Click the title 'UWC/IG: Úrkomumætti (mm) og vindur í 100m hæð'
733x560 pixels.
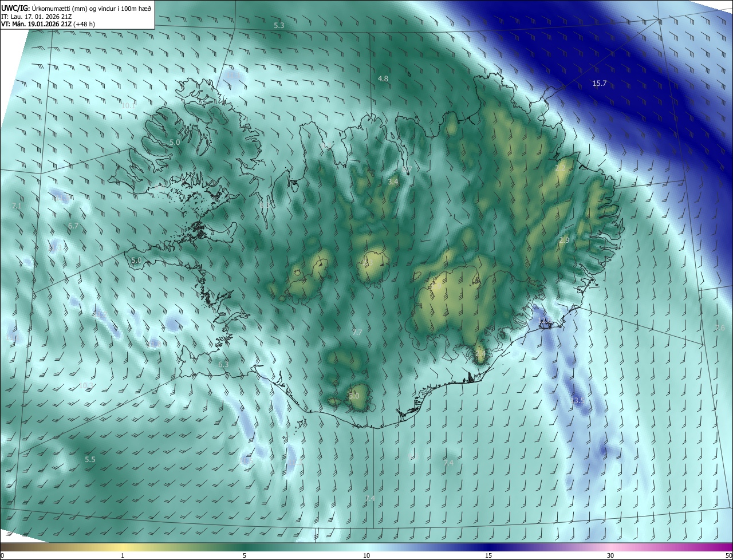pos(76,7)
